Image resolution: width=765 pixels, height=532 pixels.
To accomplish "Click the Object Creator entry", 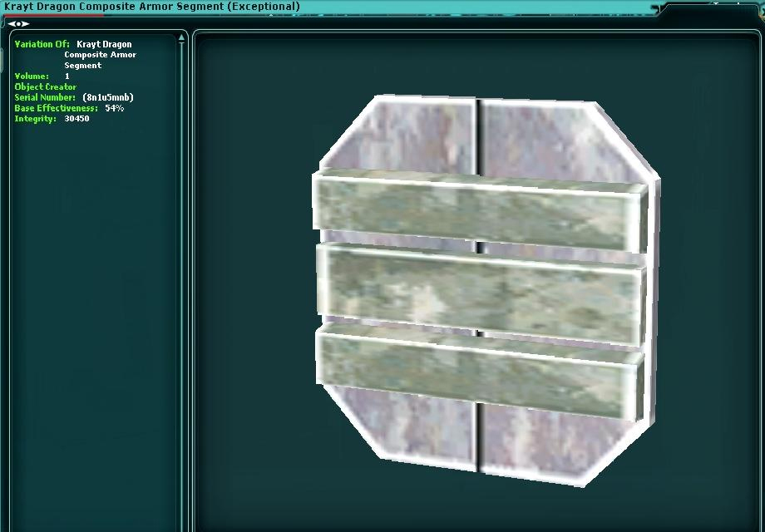I will (x=45, y=86).
